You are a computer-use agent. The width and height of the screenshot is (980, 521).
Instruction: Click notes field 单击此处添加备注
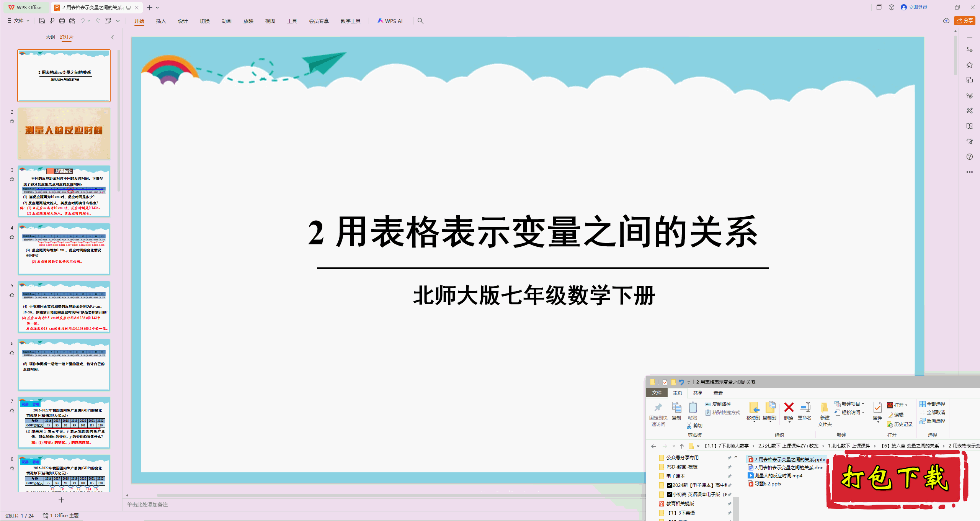147,505
